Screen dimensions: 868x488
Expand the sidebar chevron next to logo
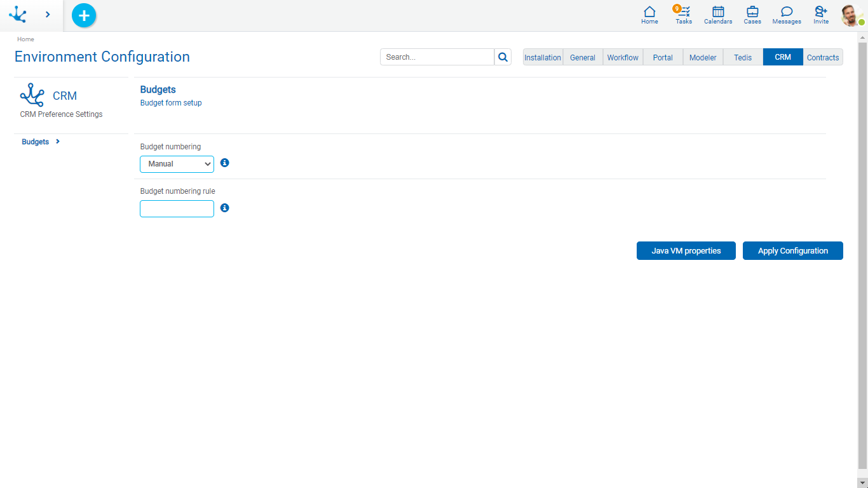click(48, 15)
